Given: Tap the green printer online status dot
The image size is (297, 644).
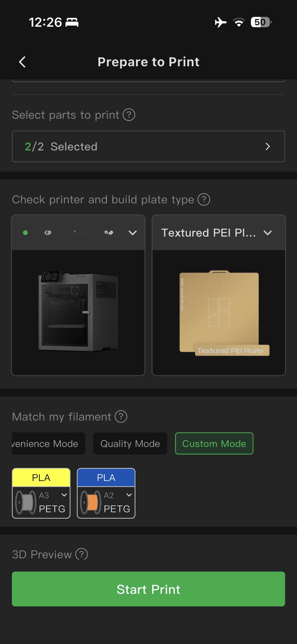Looking at the screenshot, I should pyautogui.click(x=25, y=233).
